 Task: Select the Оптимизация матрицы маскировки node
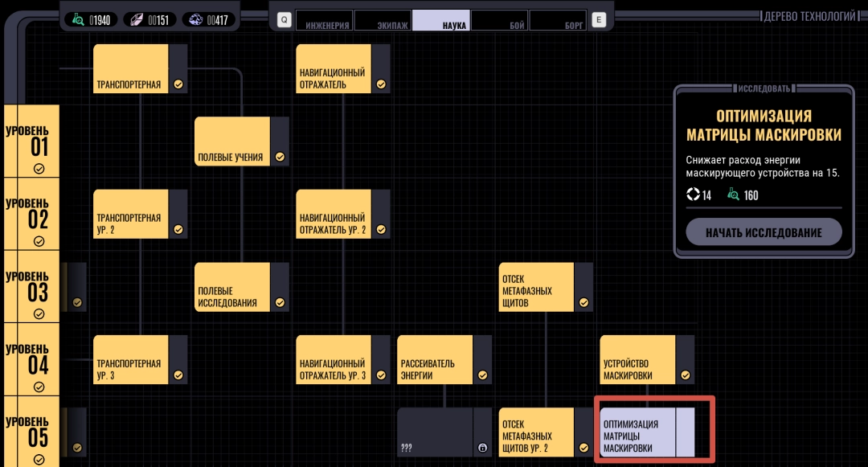(x=638, y=432)
